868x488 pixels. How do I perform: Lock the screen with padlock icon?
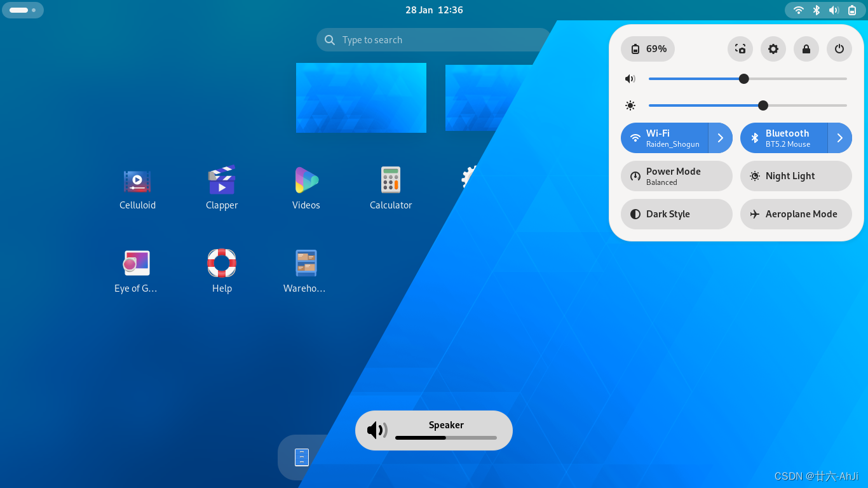click(x=806, y=49)
